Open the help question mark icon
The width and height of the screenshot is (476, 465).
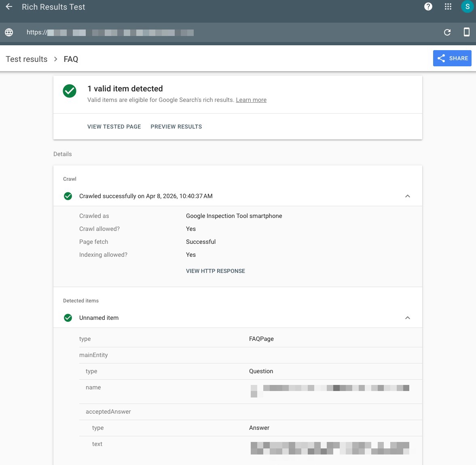click(x=428, y=7)
